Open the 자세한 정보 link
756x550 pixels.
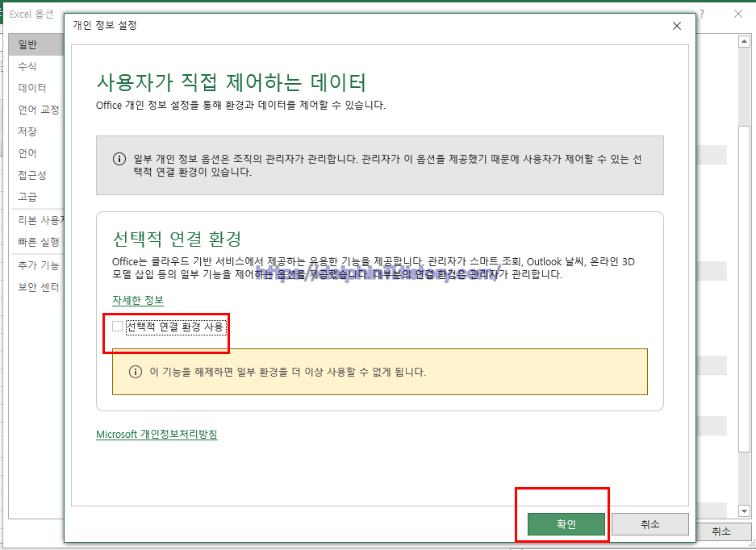[138, 300]
